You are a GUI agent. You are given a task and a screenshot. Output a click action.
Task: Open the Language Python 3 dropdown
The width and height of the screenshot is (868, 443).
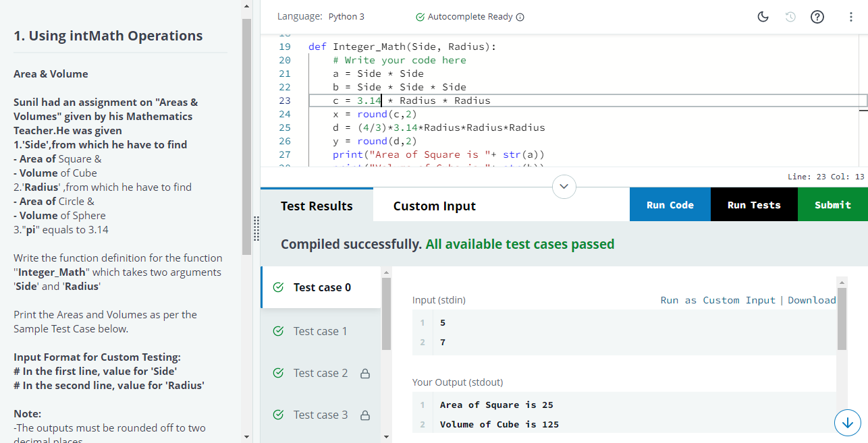(346, 17)
